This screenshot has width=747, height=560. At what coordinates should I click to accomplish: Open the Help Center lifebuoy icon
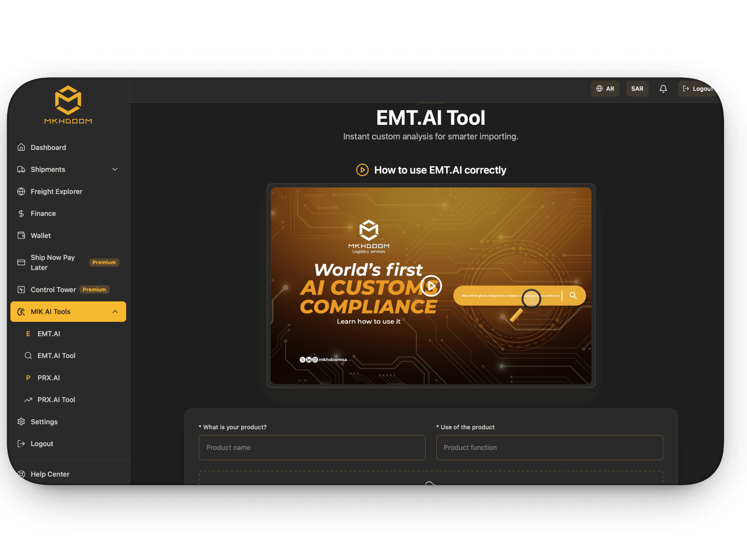(x=21, y=474)
